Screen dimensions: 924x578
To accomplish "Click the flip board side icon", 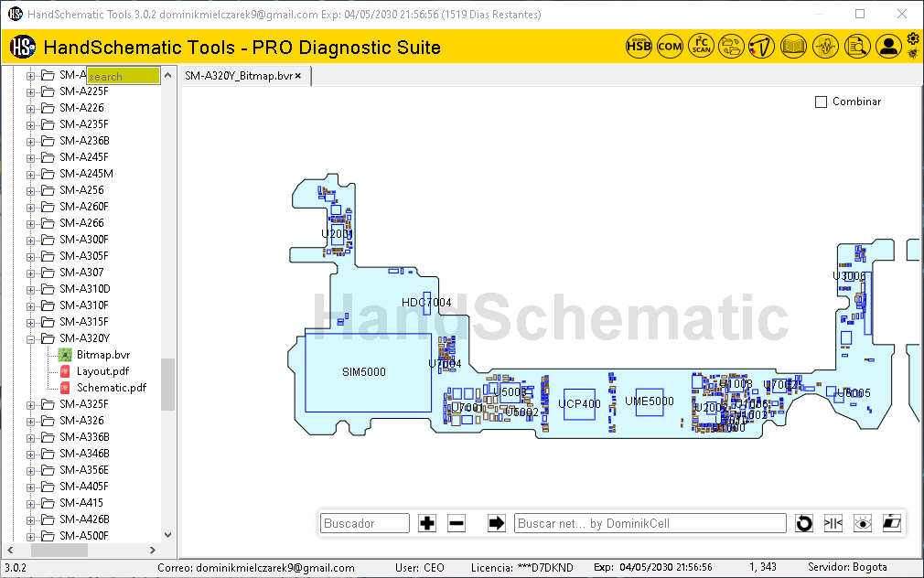I will pyautogui.click(x=892, y=522).
